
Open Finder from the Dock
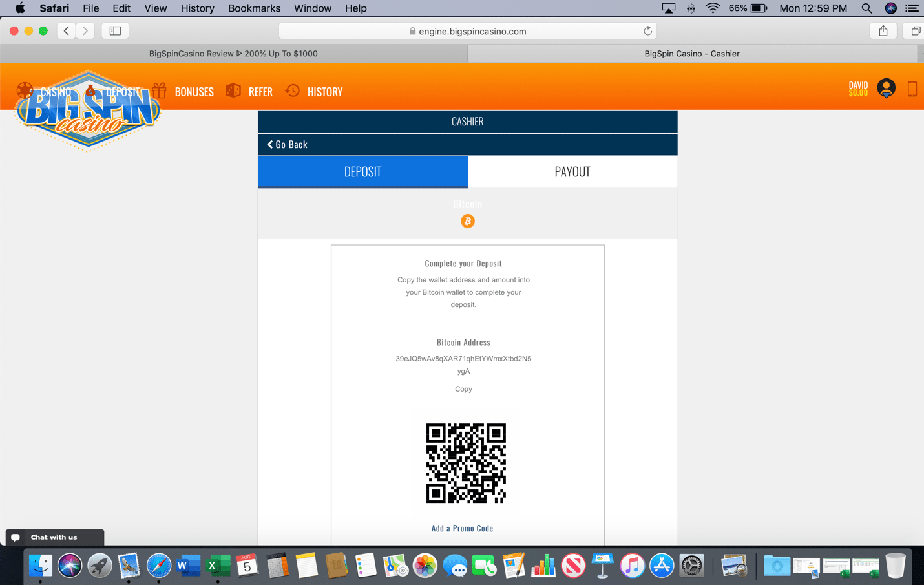(40, 566)
